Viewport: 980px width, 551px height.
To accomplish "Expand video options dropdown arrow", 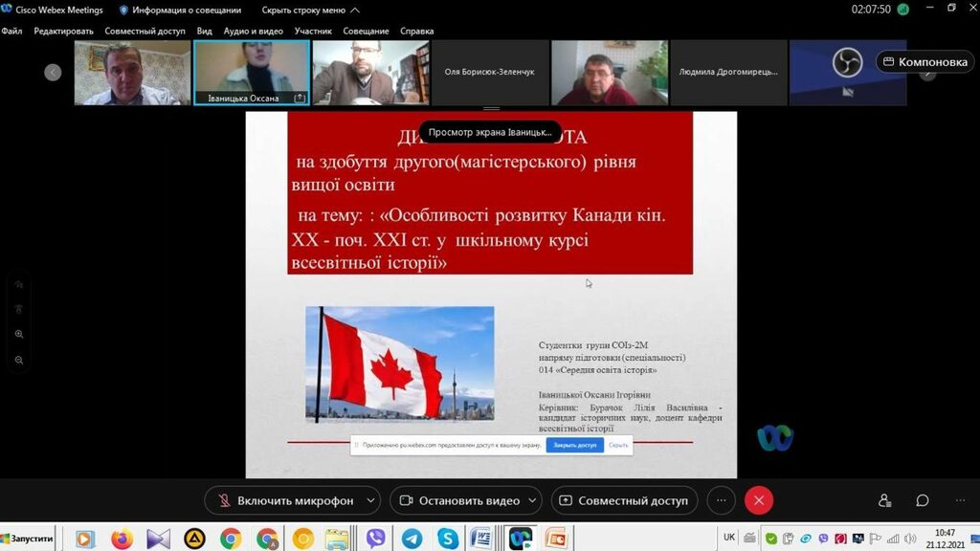I will pos(532,500).
